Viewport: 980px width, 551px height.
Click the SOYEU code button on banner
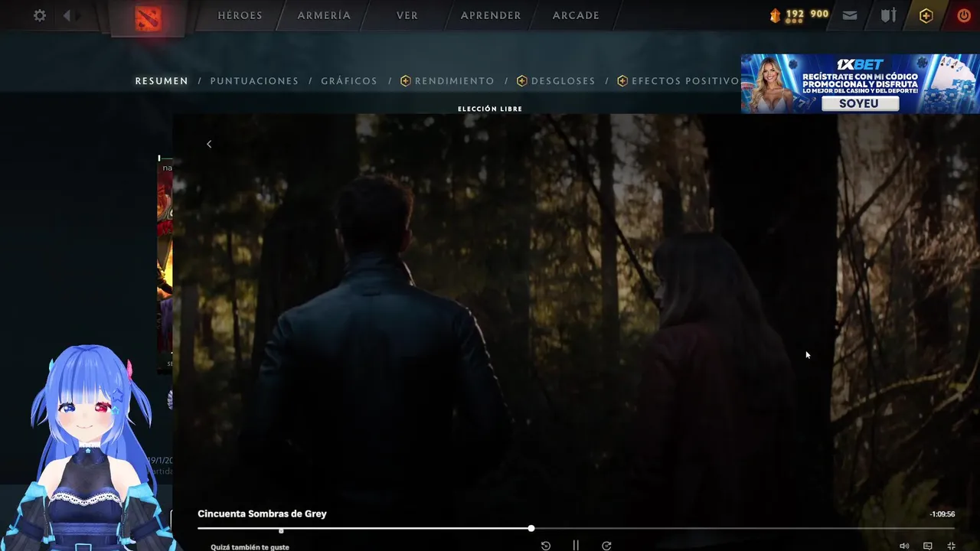(x=860, y=103)
